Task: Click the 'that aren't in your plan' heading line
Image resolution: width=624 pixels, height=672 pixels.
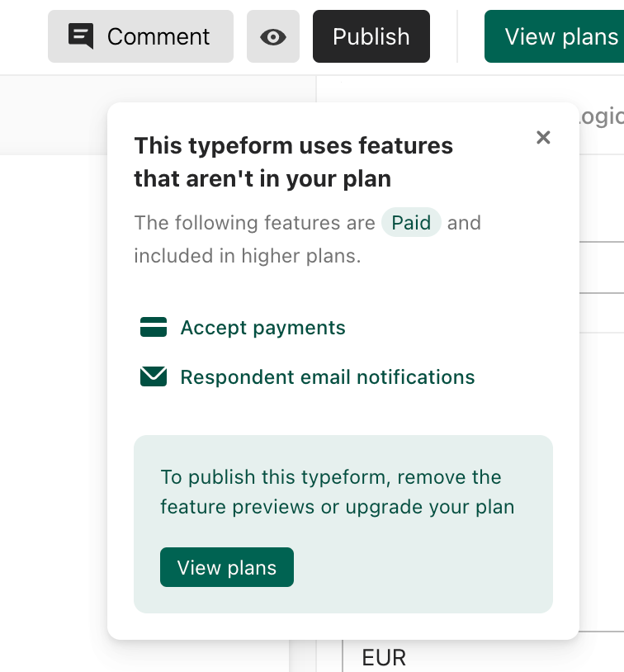Action: coord(262,178)
